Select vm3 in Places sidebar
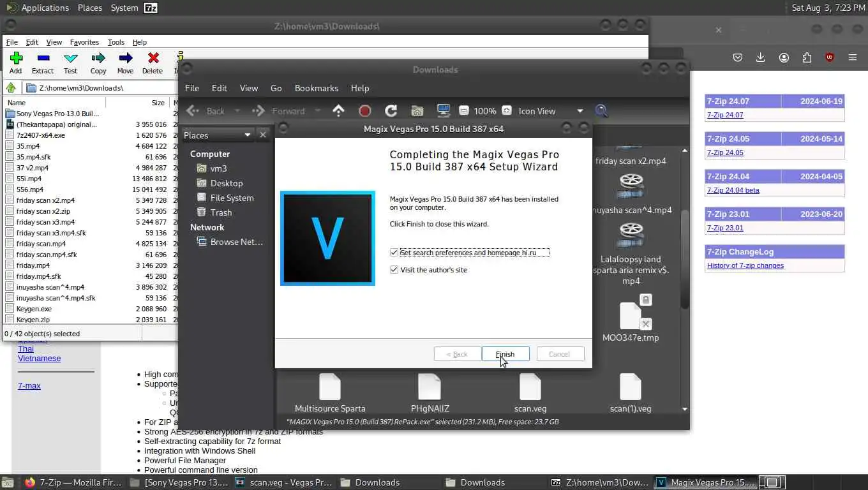Image resolution: width=868 pixels, height=490 pixels. tap(218, 168)
